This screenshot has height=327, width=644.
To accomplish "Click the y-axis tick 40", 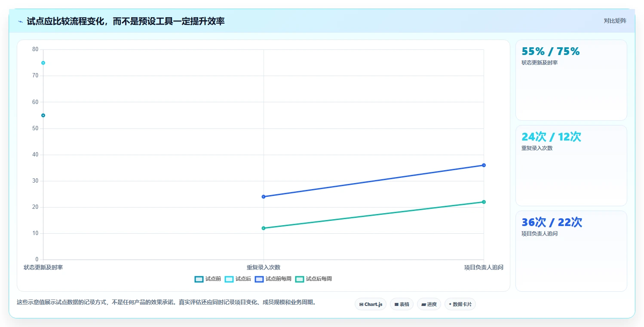I will pos(35,155).
